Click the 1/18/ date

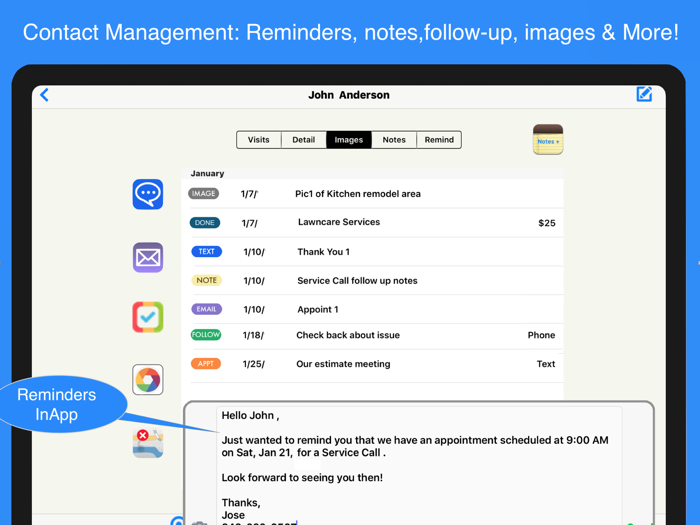[253, 335]
